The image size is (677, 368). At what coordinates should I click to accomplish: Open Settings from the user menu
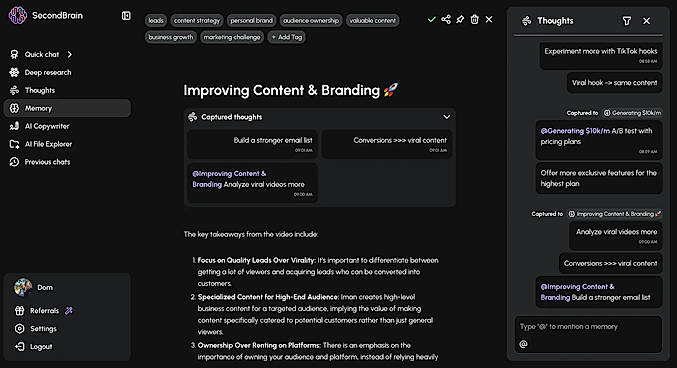coord(43,329)
